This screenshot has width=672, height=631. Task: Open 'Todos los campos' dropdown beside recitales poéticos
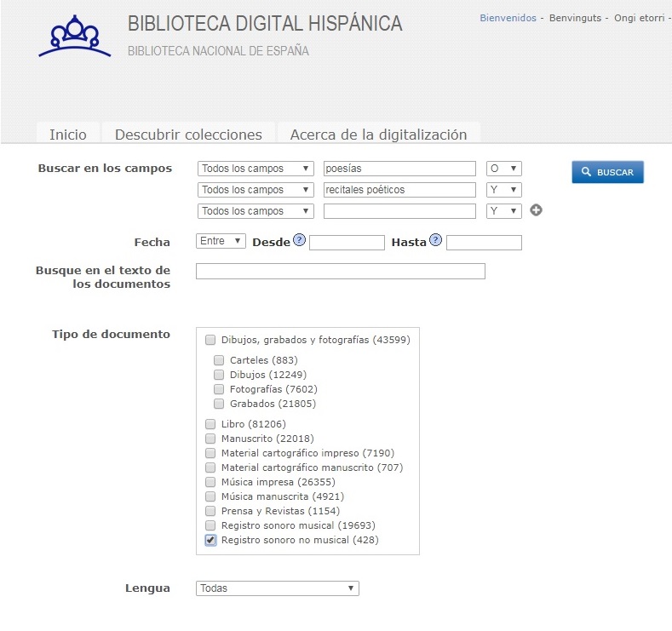(x=256, y=190)
